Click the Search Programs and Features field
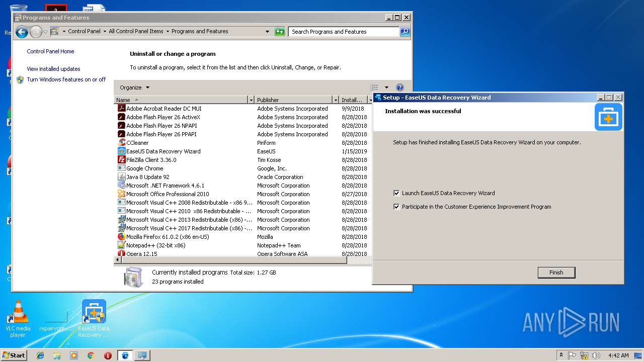The image size is (644, 362). point(344,32)
